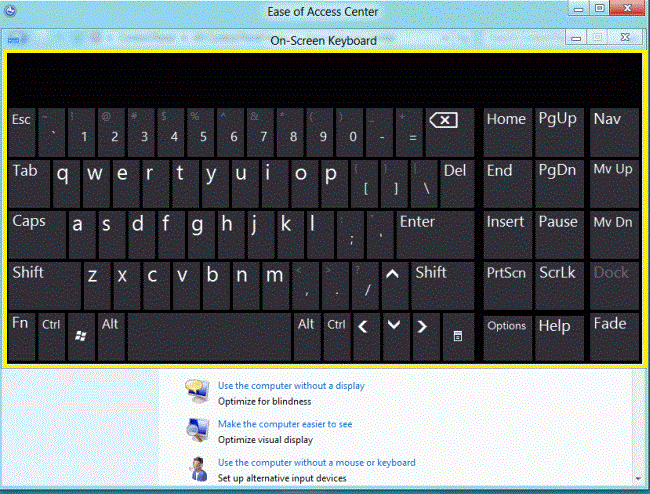Click the letter m key
This screenshot has width=650, height=494.
tap(276, 286)
